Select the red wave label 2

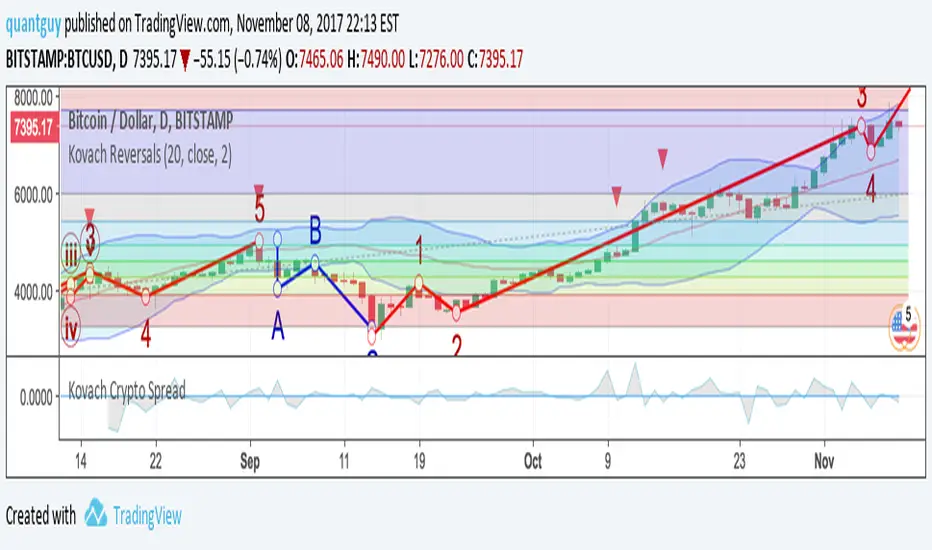(456, 345)
